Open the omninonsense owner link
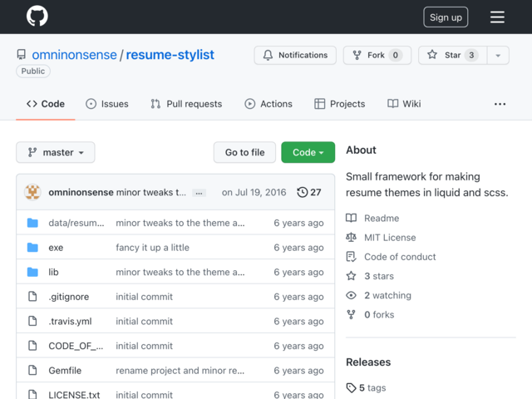This screenshot has height=399, width=532. pos(74,55)
